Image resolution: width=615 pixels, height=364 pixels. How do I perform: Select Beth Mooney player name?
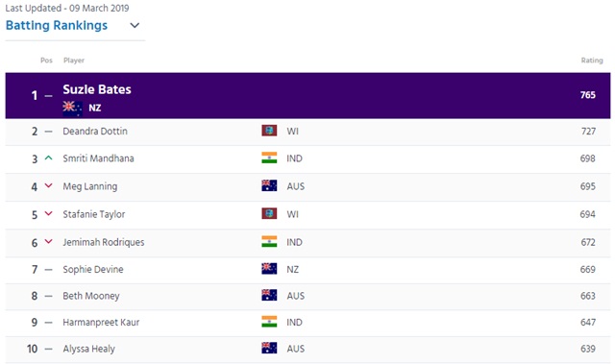tap(91, 296)
